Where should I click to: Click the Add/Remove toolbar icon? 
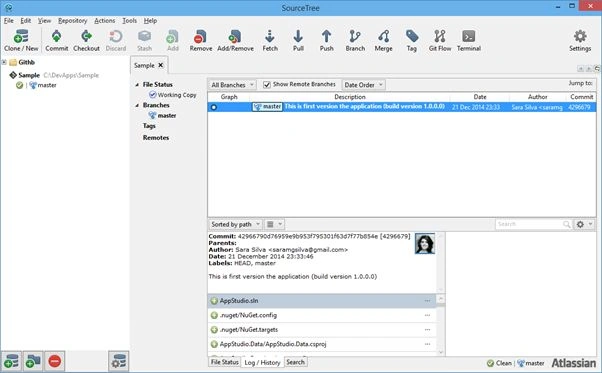pos(235,40)
